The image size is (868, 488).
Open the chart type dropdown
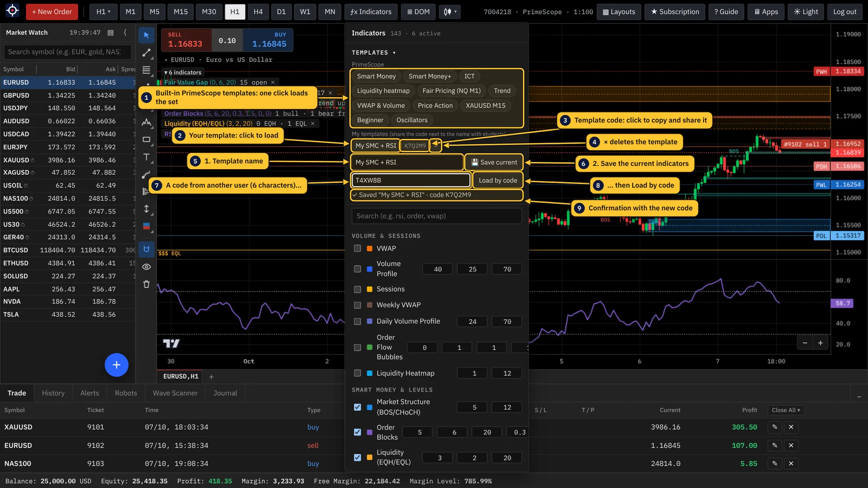450,12
